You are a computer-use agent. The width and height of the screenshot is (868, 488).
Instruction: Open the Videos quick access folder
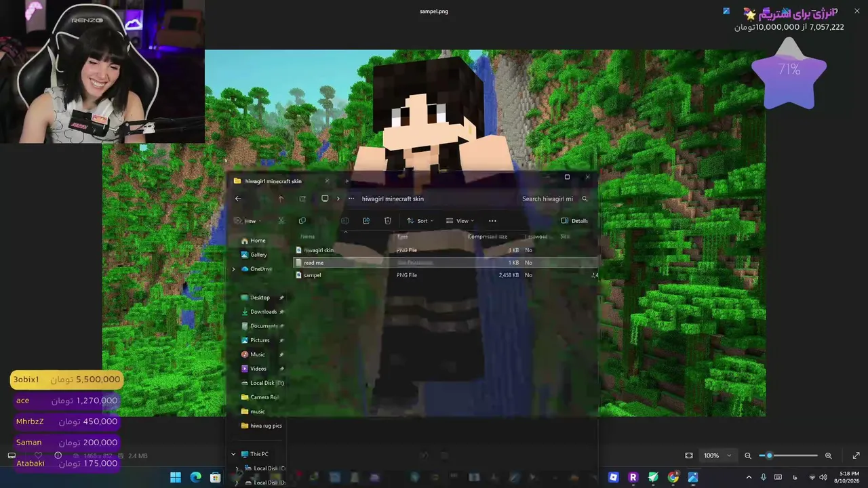254,369
